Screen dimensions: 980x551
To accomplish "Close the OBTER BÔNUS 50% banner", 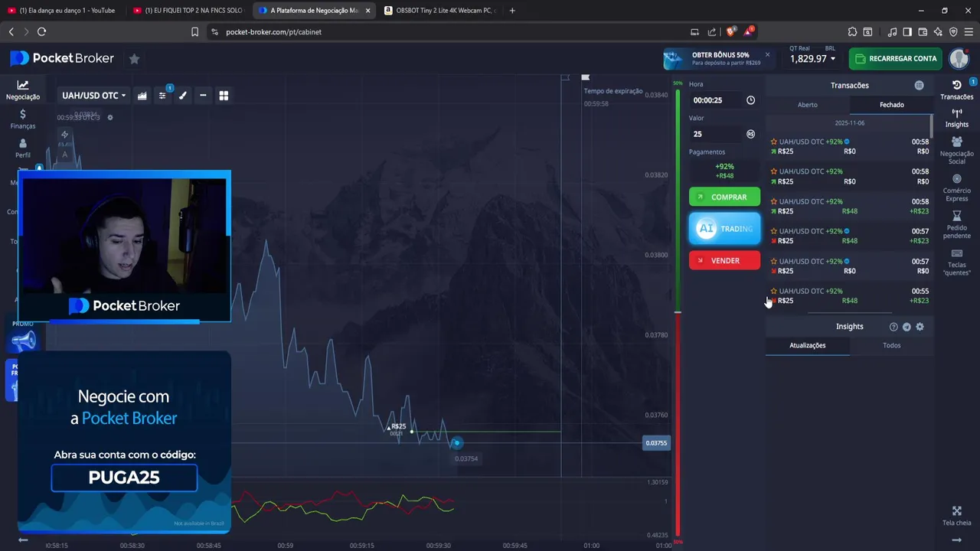I will 767,54.
